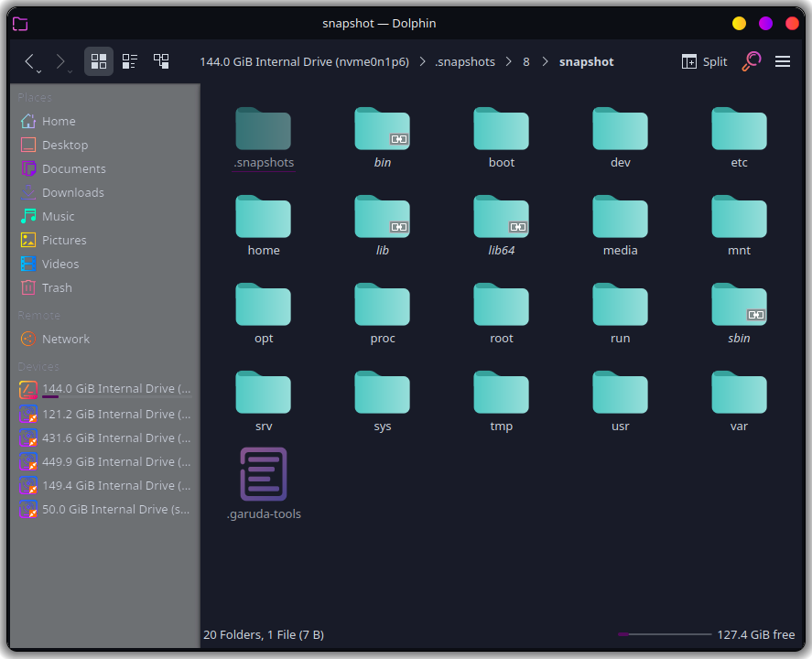Viewport: 812px width, 659px height.
Task: Select the .snapshots folder icon
Action: (x=263, y=128)
